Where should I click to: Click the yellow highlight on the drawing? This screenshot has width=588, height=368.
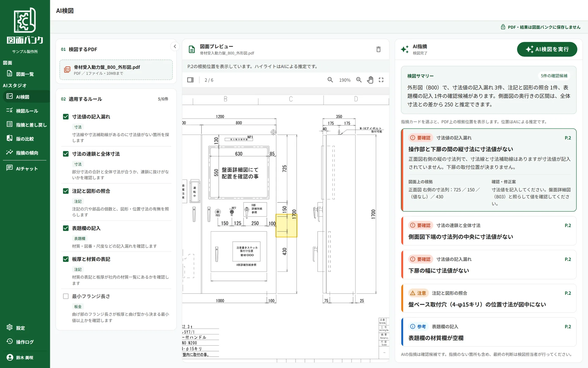(286, 226)
